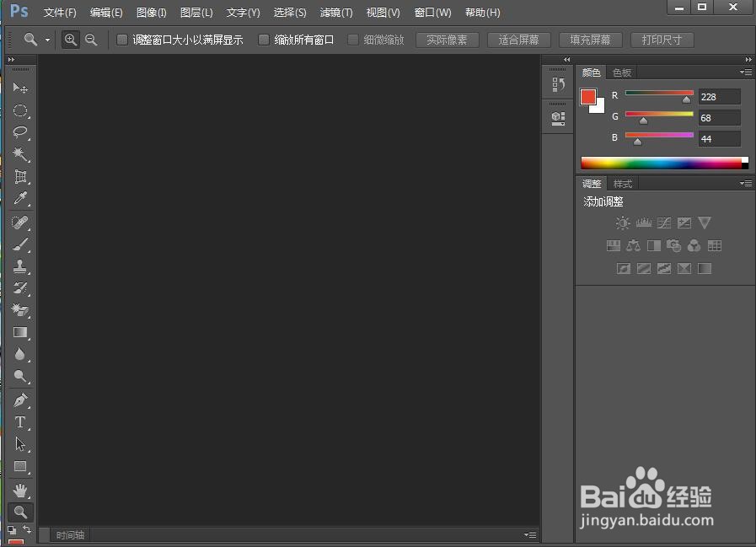Select the Magic Wand tool
The width and height of the screenshot is (756, 547).
(20, 154)
